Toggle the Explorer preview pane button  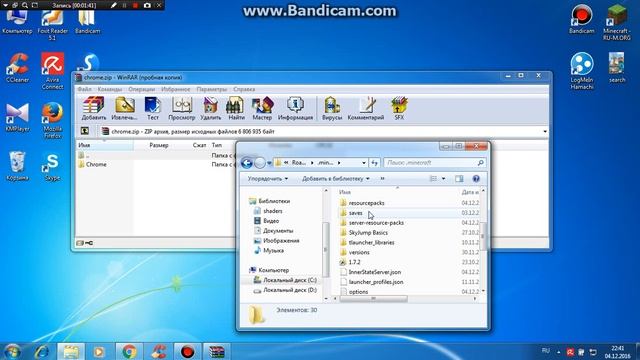[459, 179]
